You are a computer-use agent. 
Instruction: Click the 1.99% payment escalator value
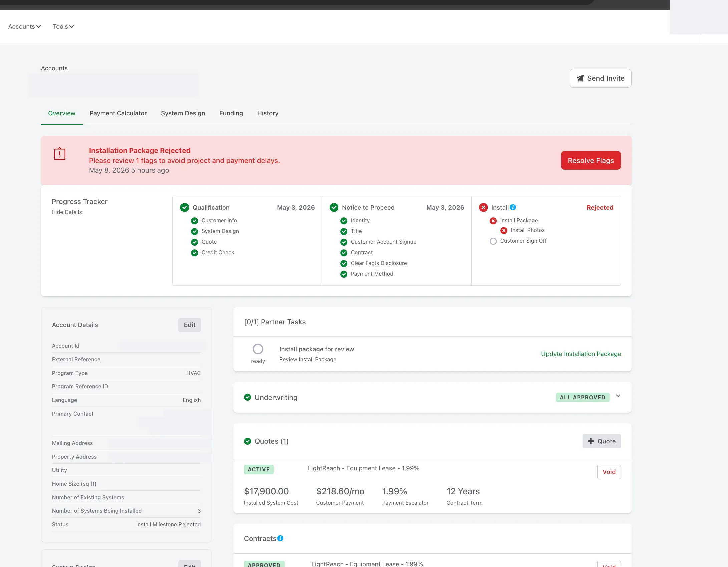pyautogui.click(x=394, y=491)
